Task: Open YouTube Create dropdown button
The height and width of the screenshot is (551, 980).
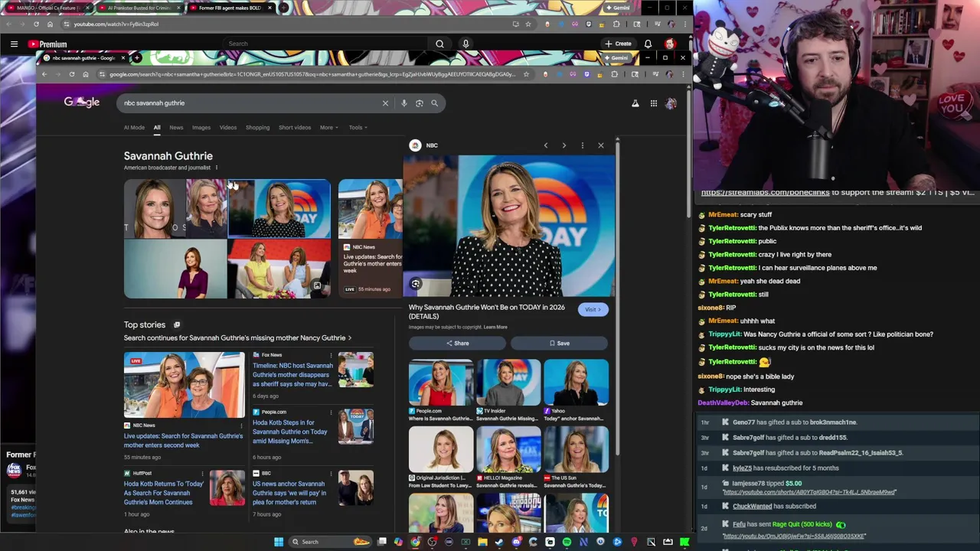Action: [x=618, y=44]
